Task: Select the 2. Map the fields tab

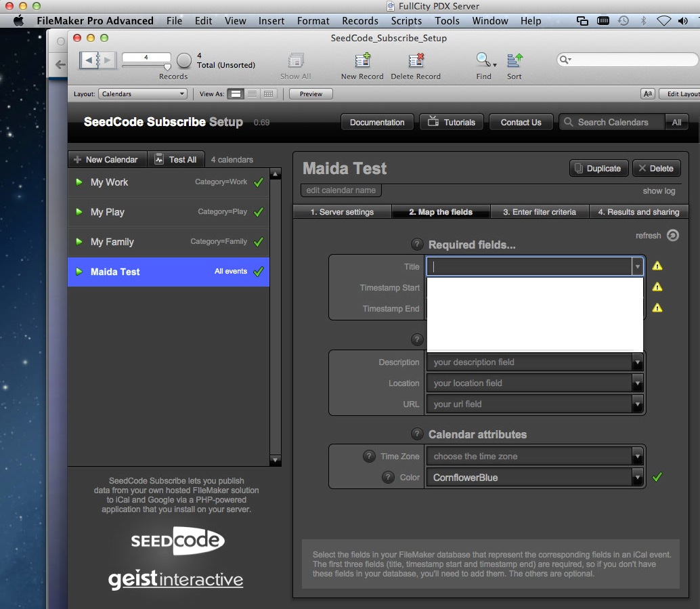Action: coord(441,212)
